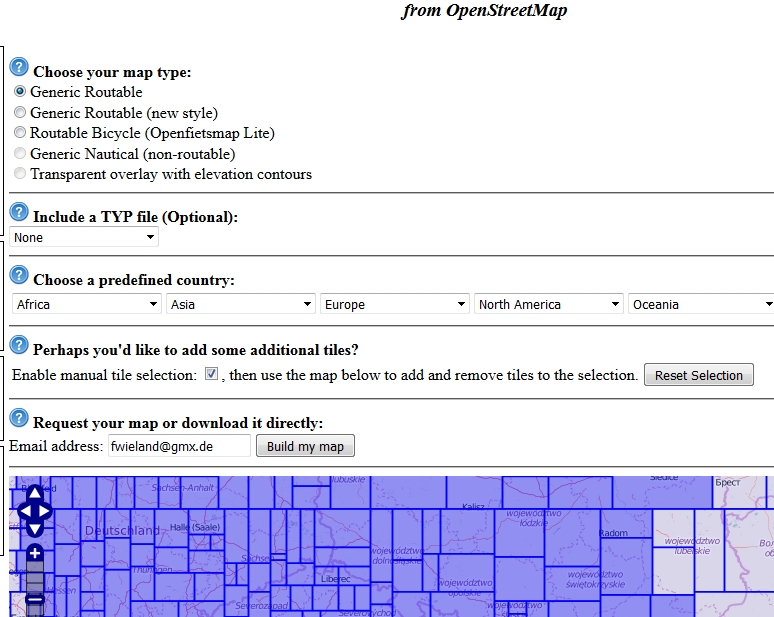The image size is (774, 617).
Task: Select the Generic Routable map type
Action: 20,92
